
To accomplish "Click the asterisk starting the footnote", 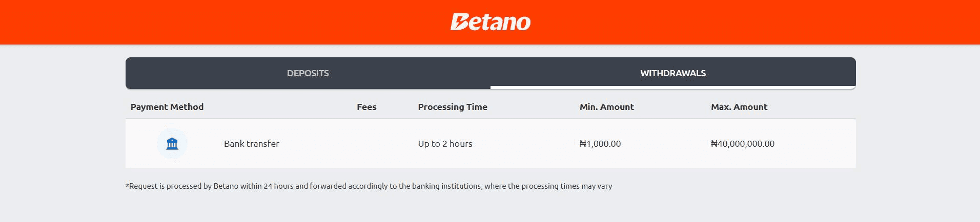I will (127, 185).
